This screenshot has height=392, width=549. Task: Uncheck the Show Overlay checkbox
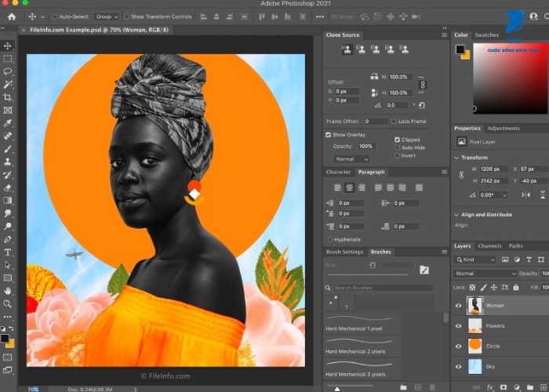328,135
